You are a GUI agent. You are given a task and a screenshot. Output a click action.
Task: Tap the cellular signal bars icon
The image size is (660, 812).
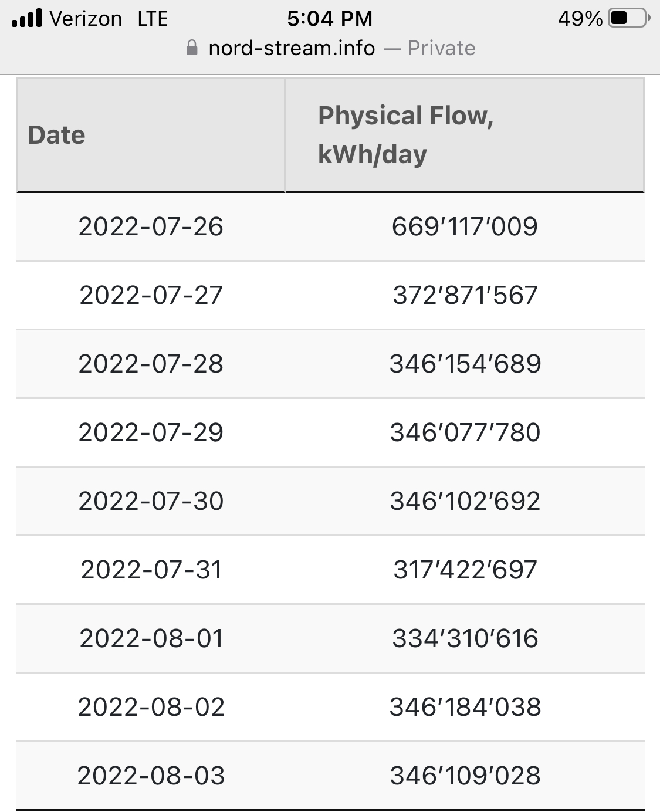coord(27,18)
